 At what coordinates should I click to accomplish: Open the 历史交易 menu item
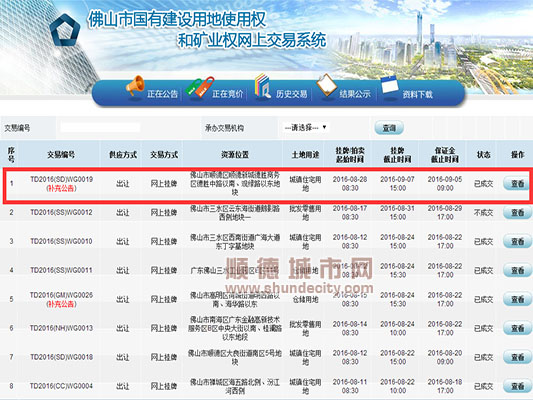click(291, 94)
